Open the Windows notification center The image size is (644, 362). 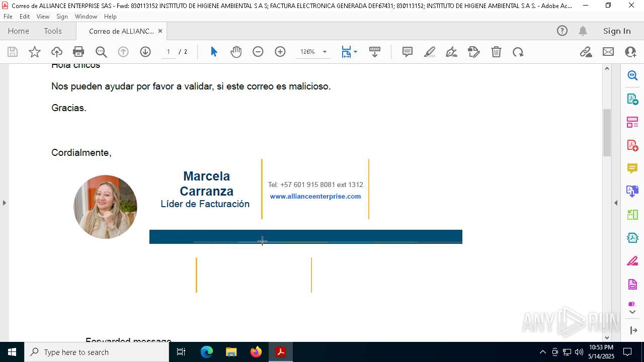pyautogui.click(x=627, y=352)
